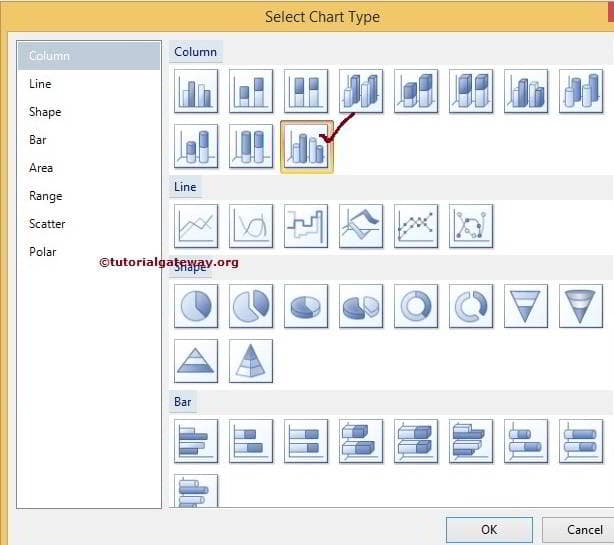
Task: Click the Line section heading
Action: [x=185, y=187]
